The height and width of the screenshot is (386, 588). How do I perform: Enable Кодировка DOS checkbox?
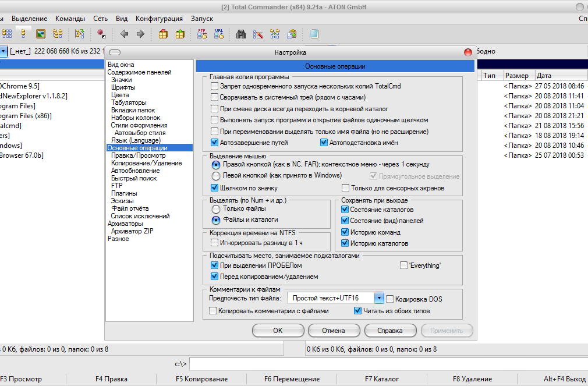[390, 299]
